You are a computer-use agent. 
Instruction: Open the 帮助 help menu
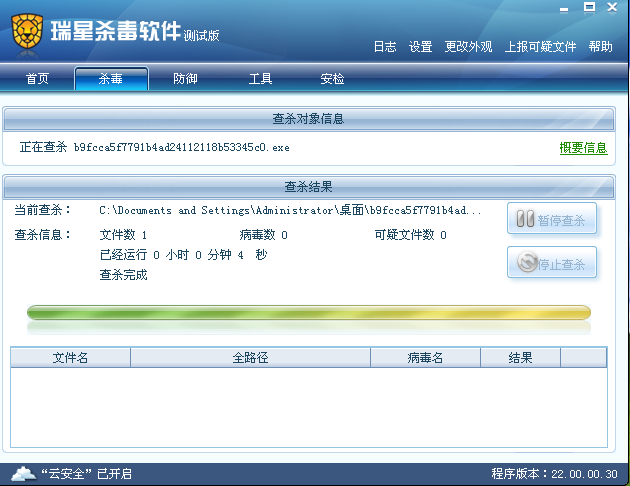pos(600,47)
